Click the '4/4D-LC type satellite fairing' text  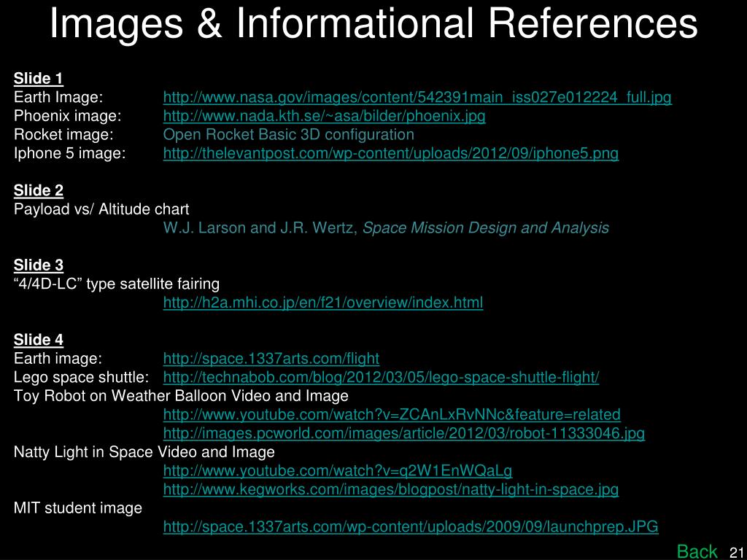[117, 284]
